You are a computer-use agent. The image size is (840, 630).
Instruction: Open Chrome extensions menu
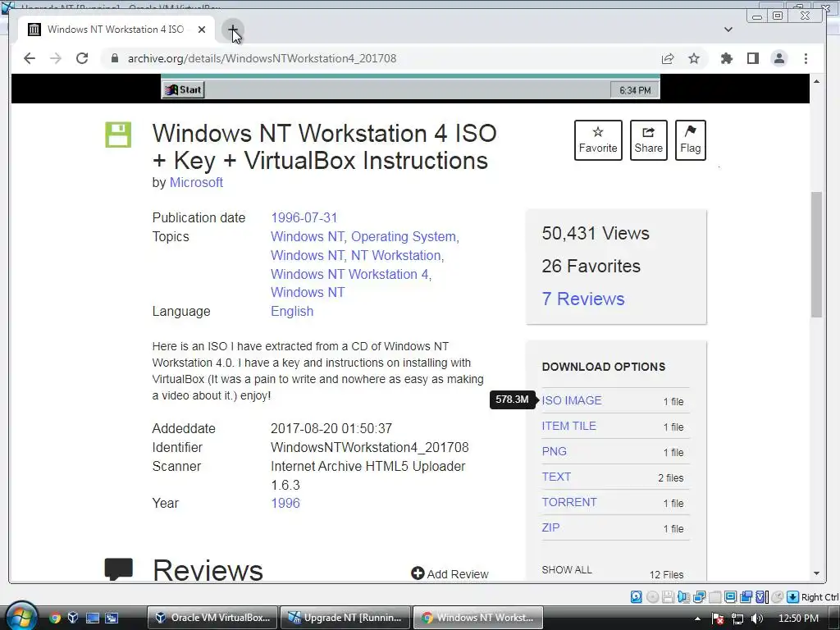click(727, 58)
